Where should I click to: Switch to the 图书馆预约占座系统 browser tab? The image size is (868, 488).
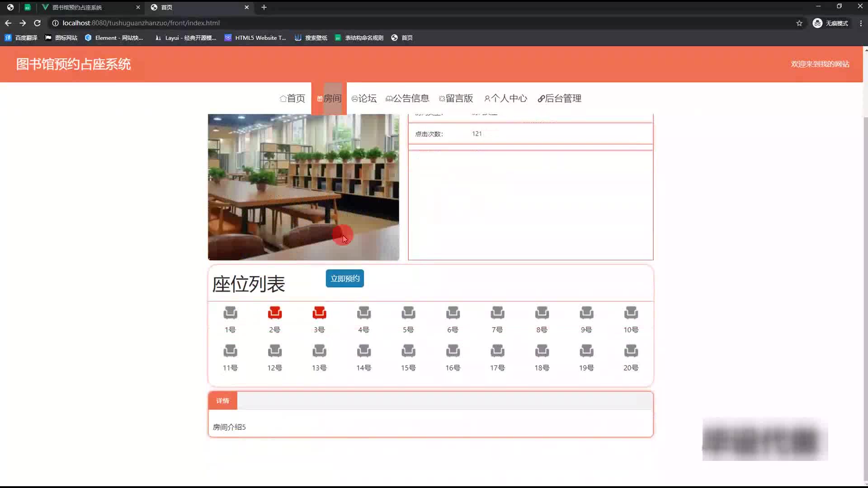pos(77,7)
